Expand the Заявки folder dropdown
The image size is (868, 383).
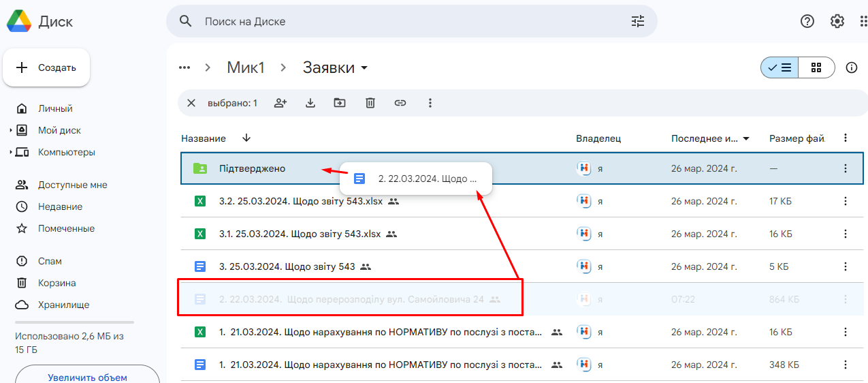(364, 67)
